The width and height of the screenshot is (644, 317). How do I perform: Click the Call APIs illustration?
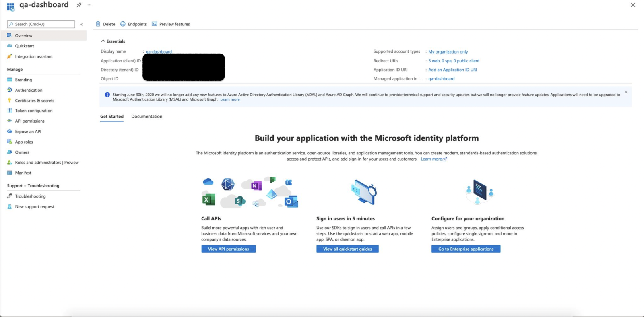(250, 192)
